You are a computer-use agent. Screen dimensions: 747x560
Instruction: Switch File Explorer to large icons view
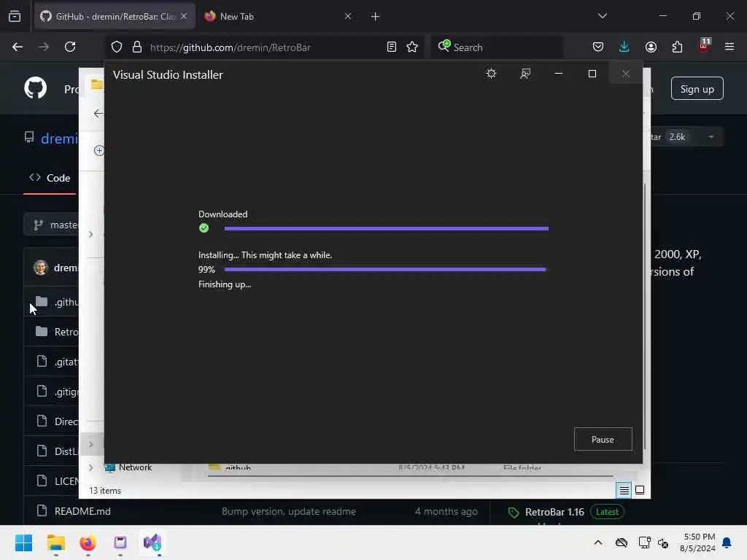pos(640,490)
